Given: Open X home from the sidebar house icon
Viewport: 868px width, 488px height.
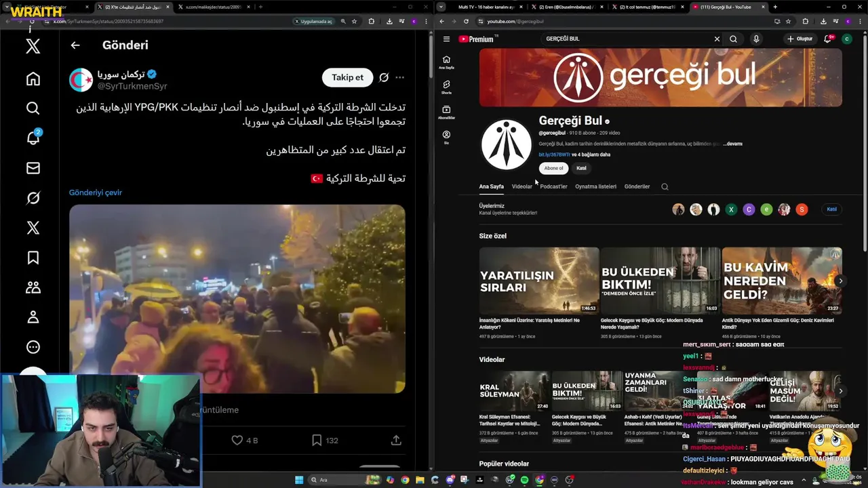Looking at the screenshot, I should pyautogui.click(x=33, y=79).
